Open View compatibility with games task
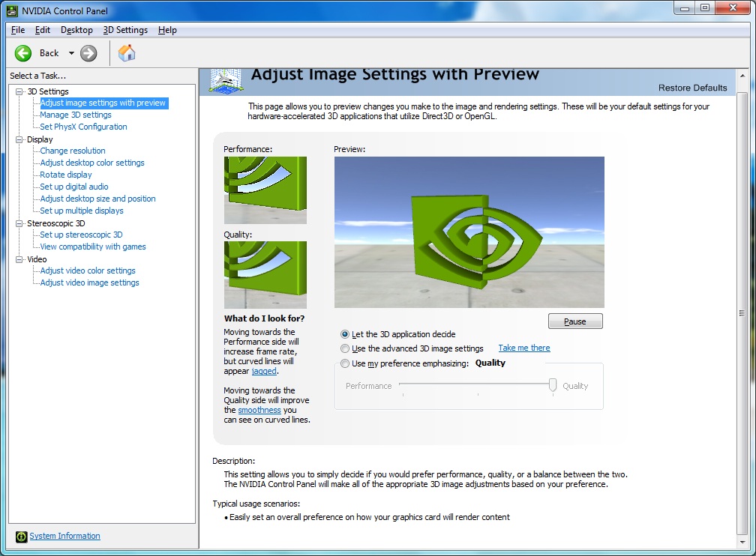The height and width of the screenshot is (556, 756). pos(92,247)
